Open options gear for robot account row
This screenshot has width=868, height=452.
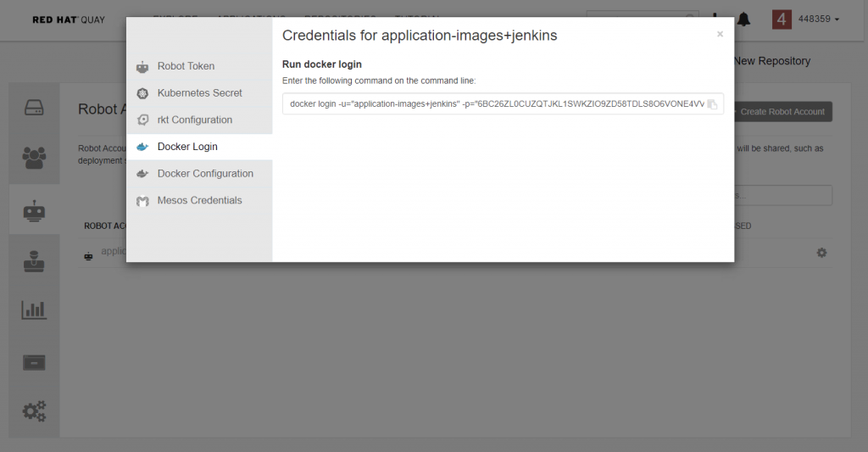coord(821,253)
